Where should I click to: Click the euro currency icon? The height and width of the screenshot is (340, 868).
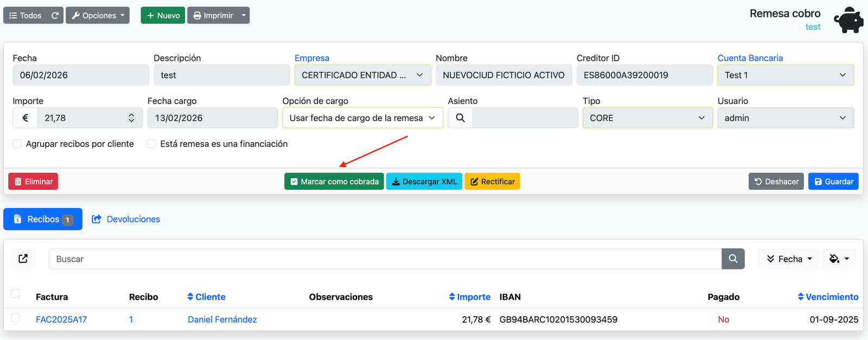pyautogui.click(x=25, y=118)
